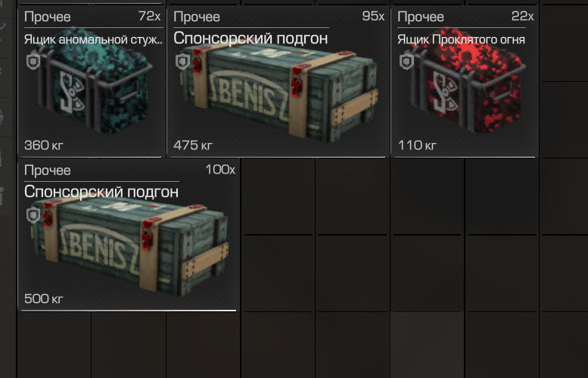Click the Ящик аномальной стуж.. item name
Screen dimensions: 588x378
point(93,39)
